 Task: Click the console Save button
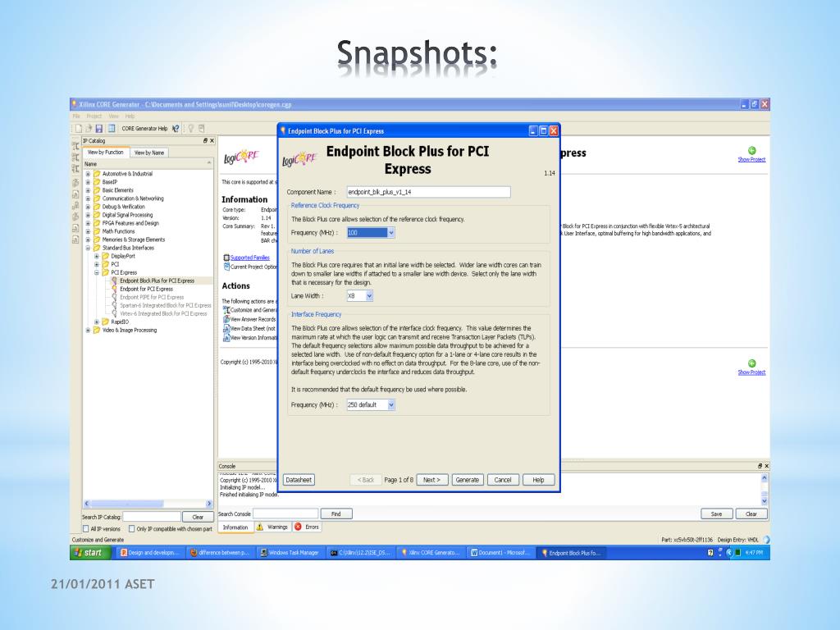(x=716, y=514)
